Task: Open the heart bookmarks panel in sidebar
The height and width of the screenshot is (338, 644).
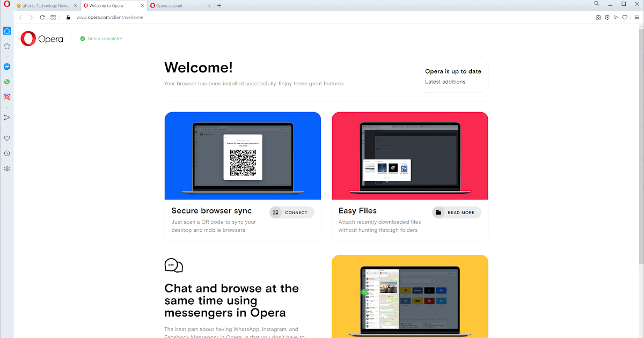Action: pos(7,138)
